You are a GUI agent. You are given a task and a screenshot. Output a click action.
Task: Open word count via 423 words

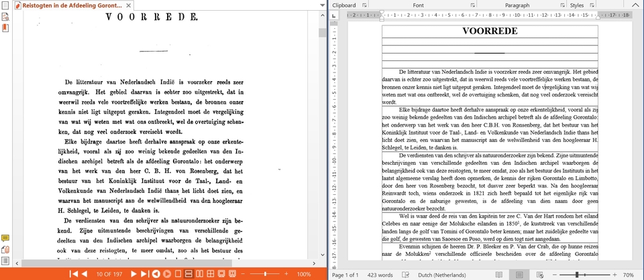coord(380,275)
